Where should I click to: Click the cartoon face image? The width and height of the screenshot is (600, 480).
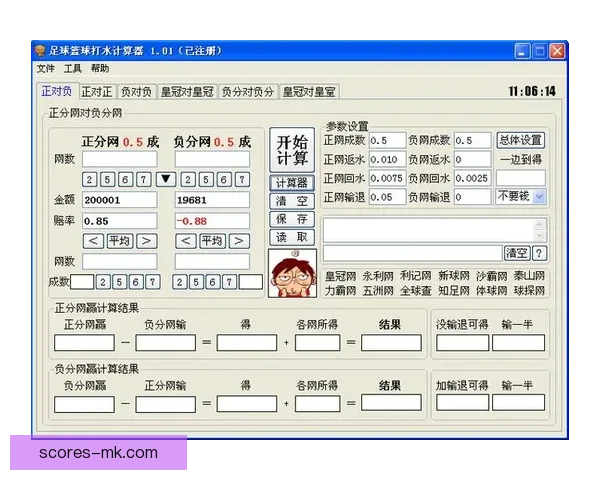292,273
